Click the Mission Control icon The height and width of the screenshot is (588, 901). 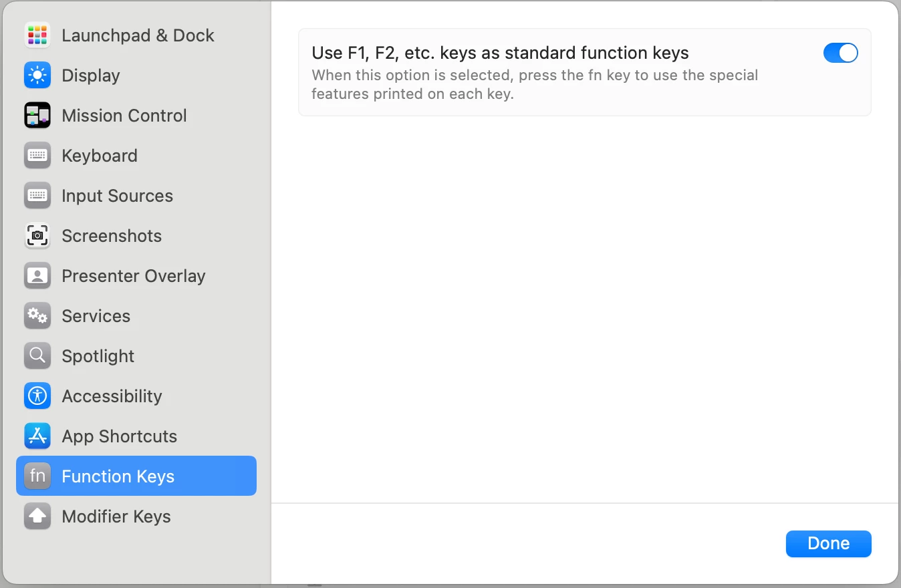(x=37, y=116)
